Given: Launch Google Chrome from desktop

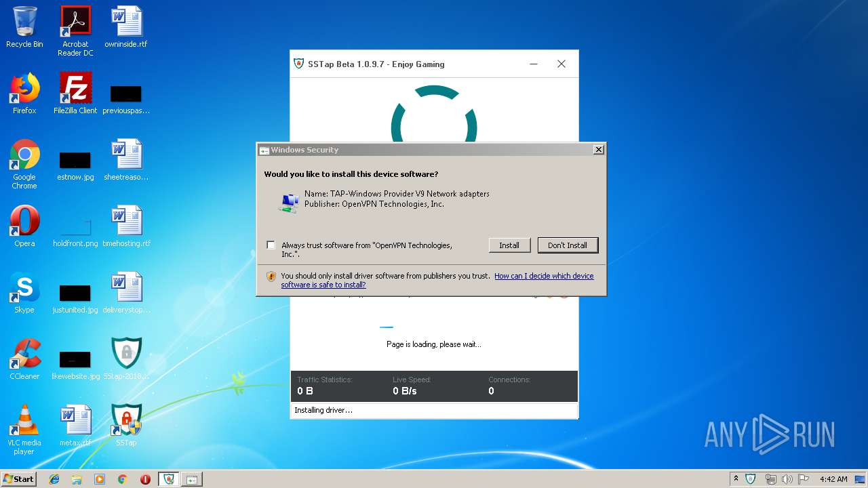Looking at the screenshot, I should point(24,164).
